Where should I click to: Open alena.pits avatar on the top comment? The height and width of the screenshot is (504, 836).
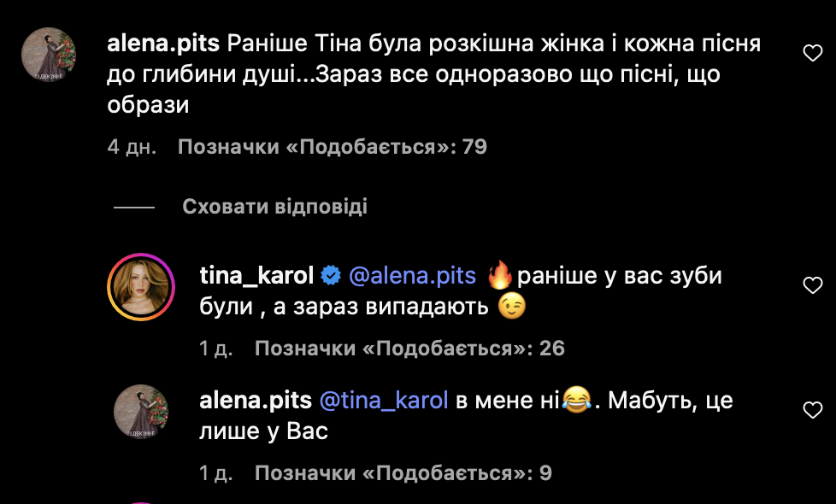click(x=49, y=54)
